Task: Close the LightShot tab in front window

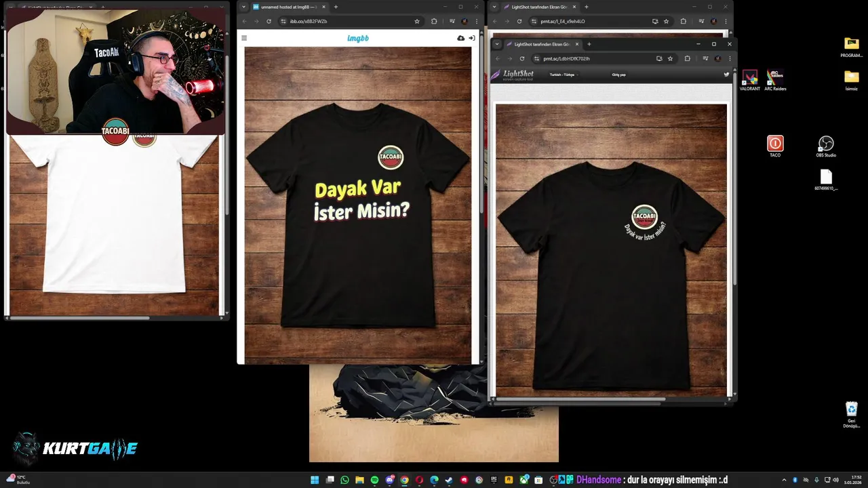Action: (x=576, y=44)
